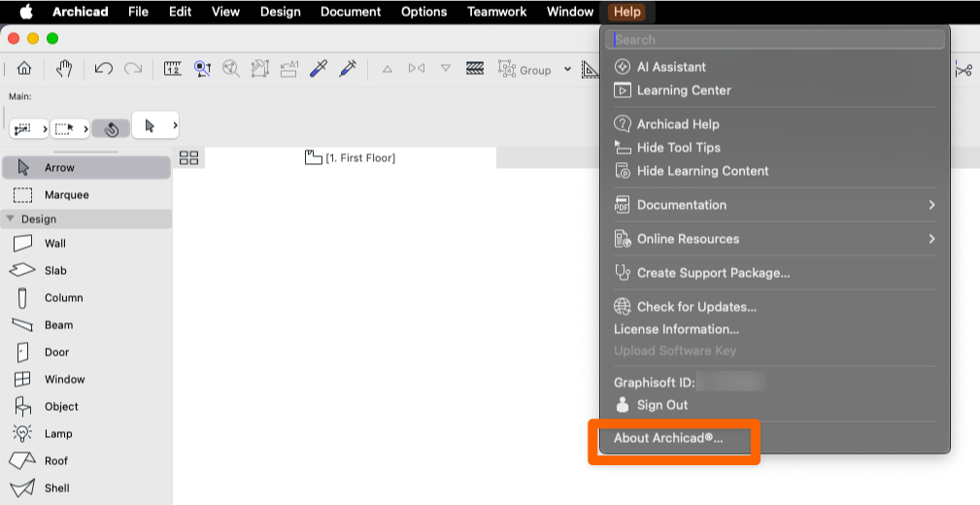Click Sign Out in Help menu
The width and height of the screenshot is (980, 505).
(x=775, y=404)
